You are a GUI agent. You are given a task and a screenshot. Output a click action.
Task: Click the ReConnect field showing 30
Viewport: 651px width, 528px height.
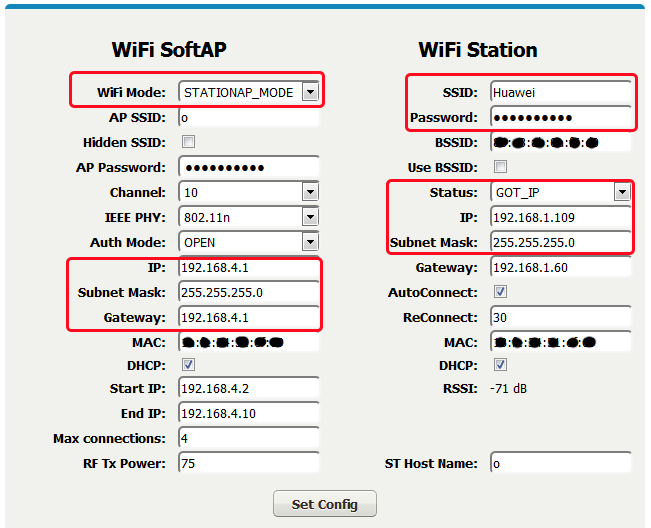[x=561, y=317]
